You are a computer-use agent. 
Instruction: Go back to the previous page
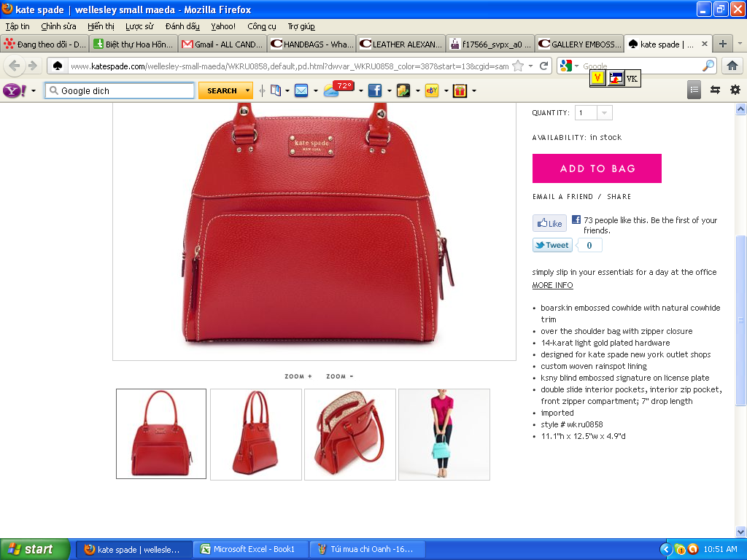[x=15, y=66]
